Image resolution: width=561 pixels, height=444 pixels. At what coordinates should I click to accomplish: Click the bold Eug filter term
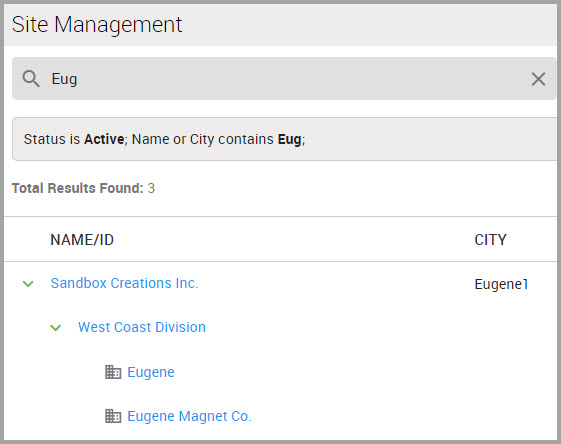[x=289, y=140]
